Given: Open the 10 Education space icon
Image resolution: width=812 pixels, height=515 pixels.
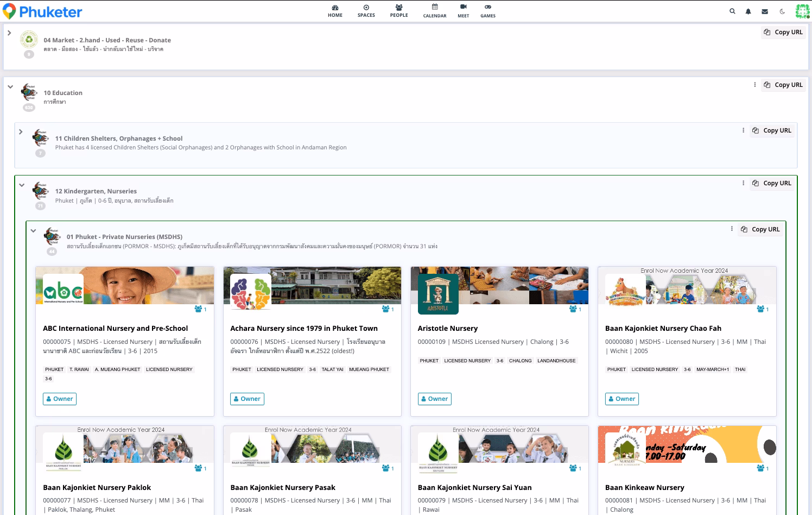Looking at the screenshot, I should pyautogui.click(x=29, y=92).
